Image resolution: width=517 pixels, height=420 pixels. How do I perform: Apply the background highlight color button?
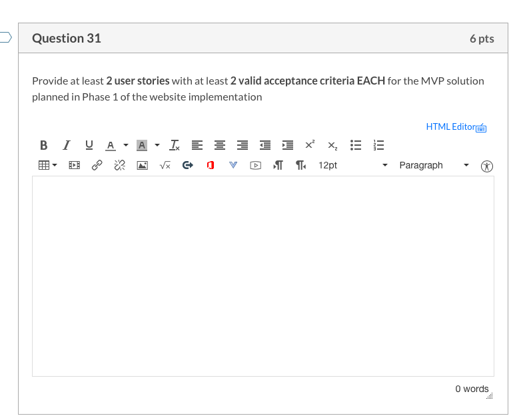142,145
